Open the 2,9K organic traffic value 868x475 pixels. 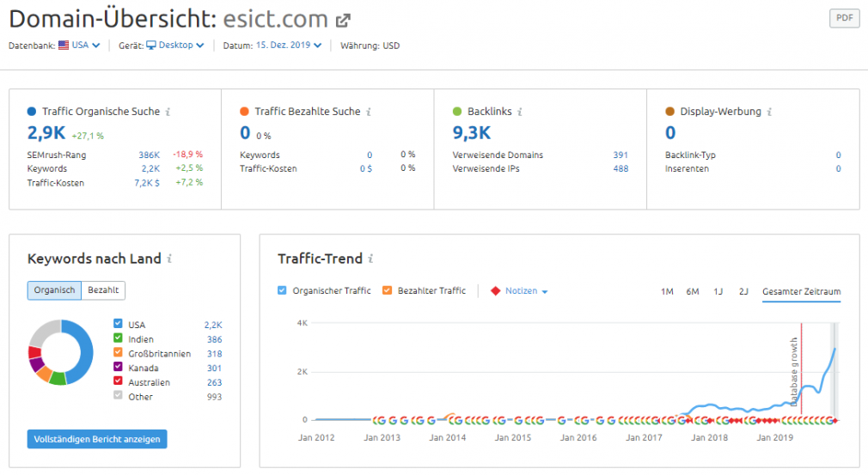pyautogui.click(x=46, y=133)
